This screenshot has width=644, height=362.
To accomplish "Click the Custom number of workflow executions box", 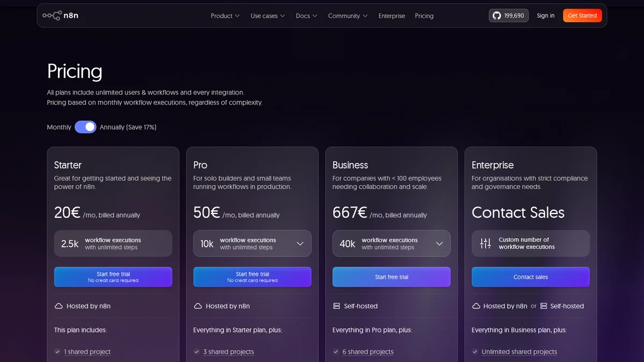I will pos(531,243).
